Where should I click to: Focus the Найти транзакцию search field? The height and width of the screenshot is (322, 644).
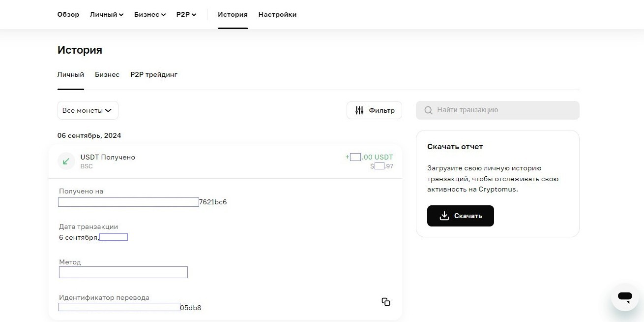pos(498,110)
